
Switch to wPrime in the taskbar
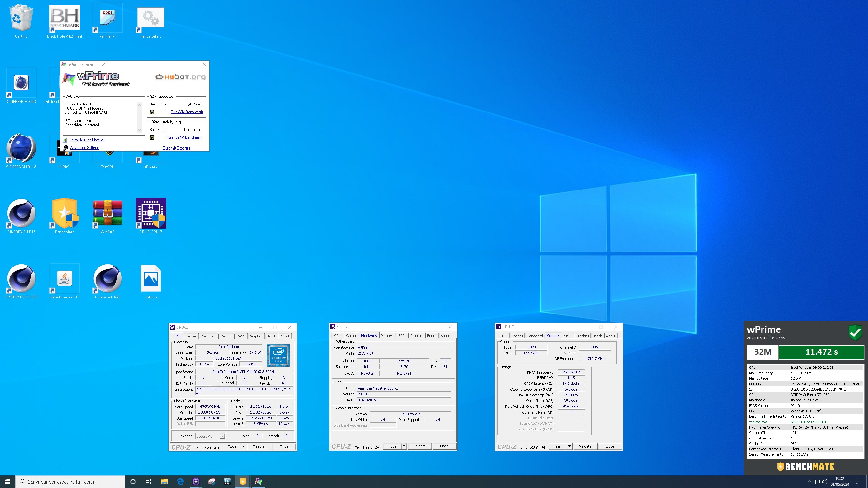258,482
